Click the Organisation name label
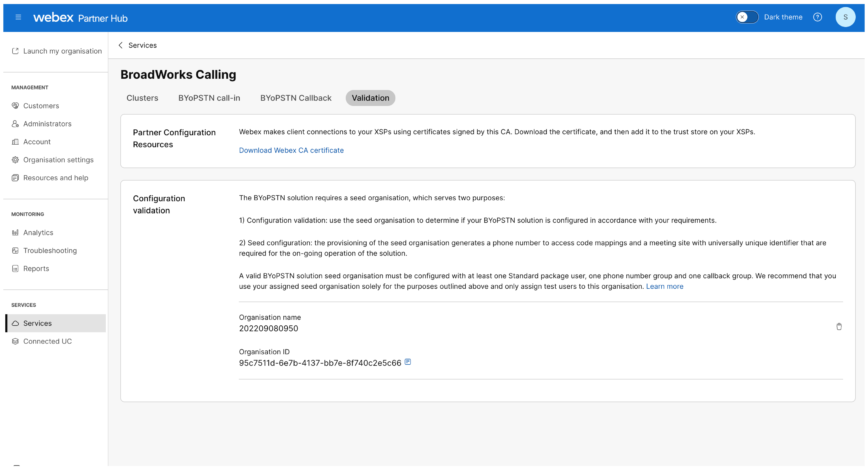868x470 pixels. [270, 317]
